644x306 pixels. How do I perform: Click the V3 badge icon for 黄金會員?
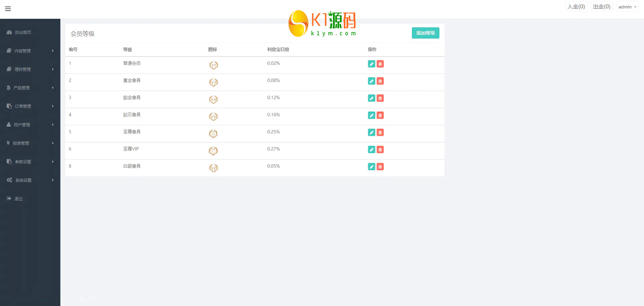(213, 82)
